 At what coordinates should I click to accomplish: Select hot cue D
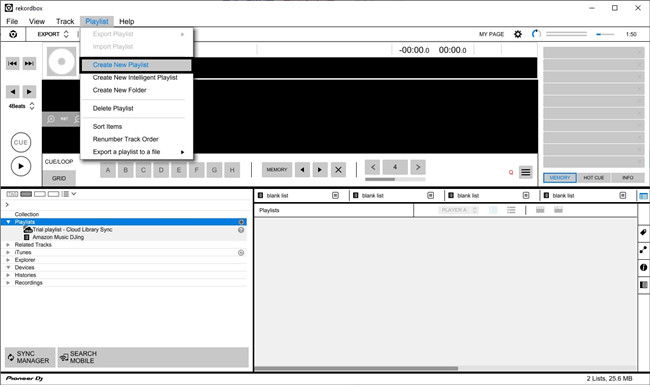pyautogui.click(x=161, y=170)
